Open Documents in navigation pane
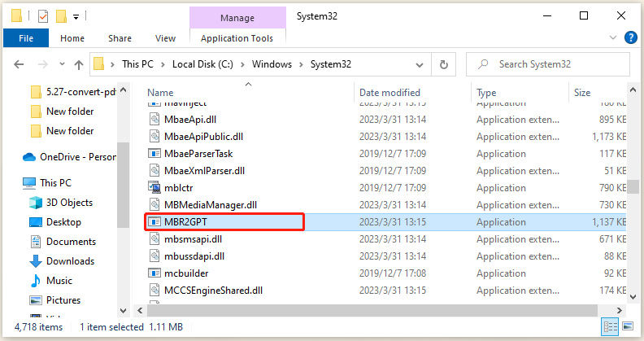Image resolution: width=644 pixels, height=341 pixels. click(63, 242)
